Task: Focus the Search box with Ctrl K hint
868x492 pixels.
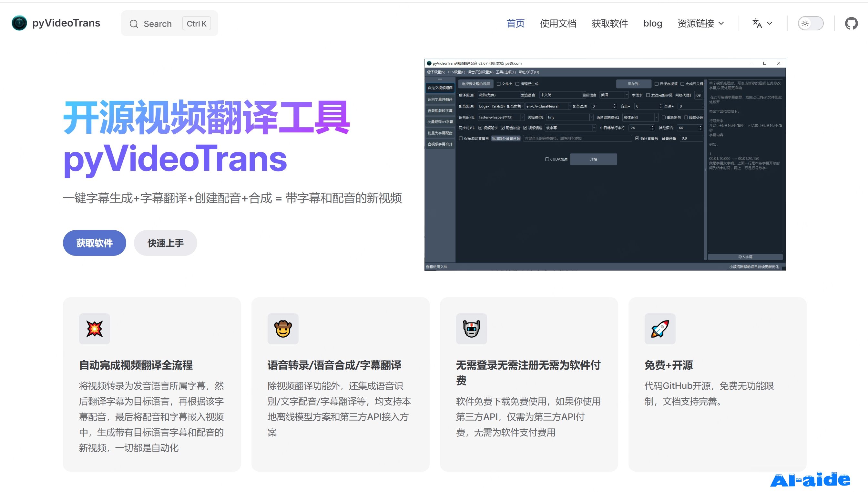Action: point(169,23)
